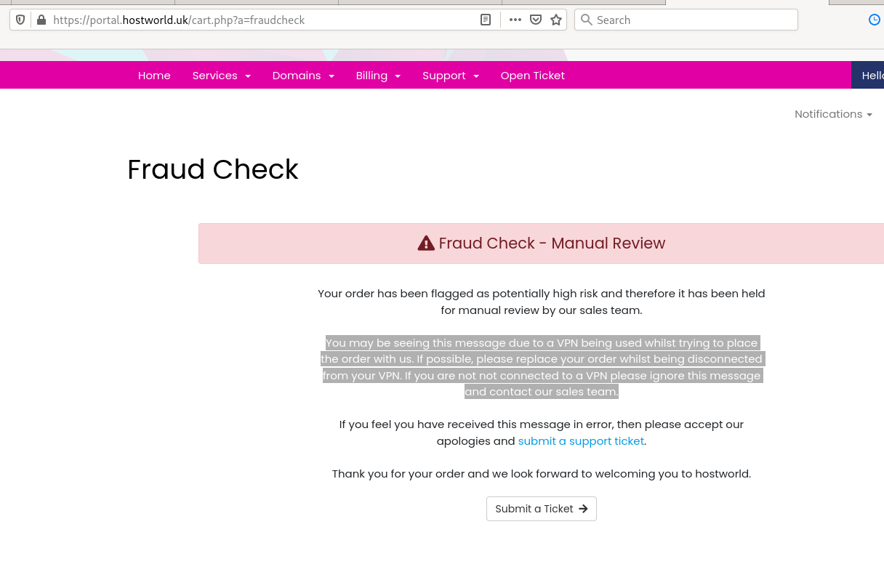The height and width of the screenshot is (588, 884).
Task: Go to Home in navigation bar
Action: (x=154, y=76)
